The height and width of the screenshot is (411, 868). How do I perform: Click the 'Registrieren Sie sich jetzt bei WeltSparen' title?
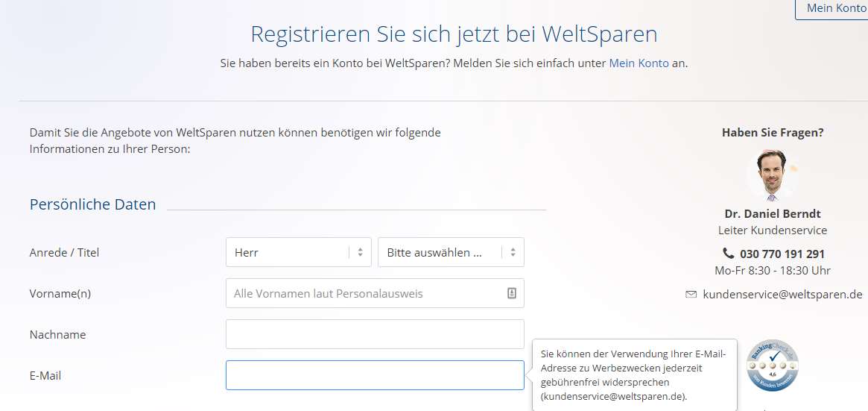454,34
